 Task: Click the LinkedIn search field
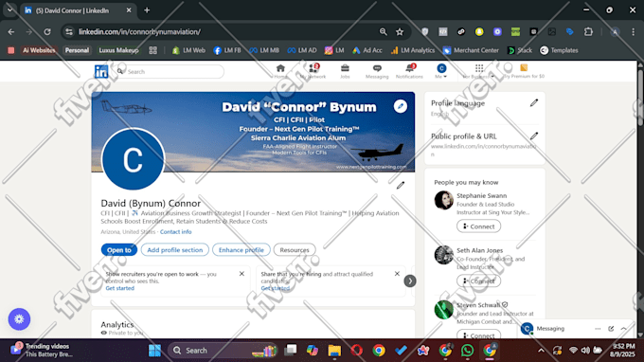pyautogui.click(x=170, y=71)
